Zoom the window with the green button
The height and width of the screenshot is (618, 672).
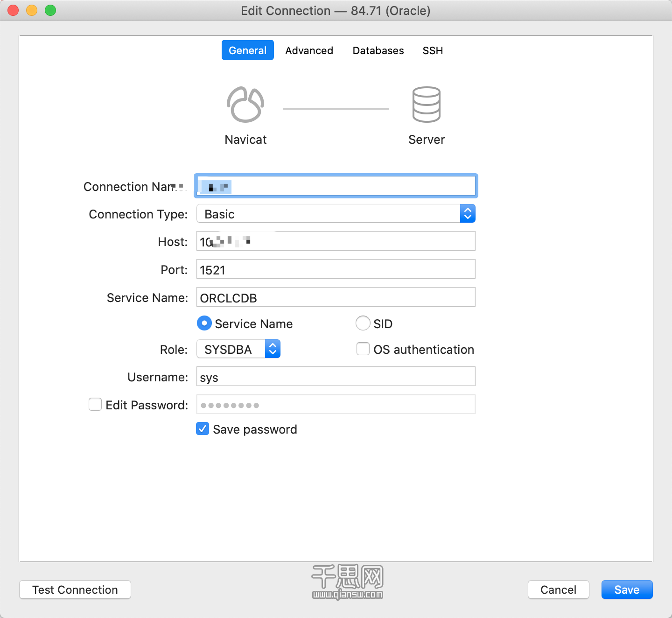coord(50,10)
